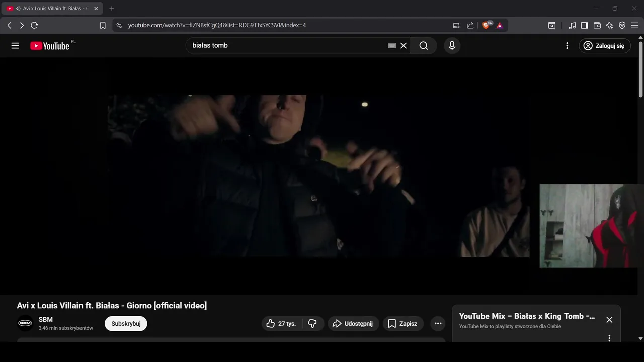Toggle the browser sidebar panel

click(585, 25)
